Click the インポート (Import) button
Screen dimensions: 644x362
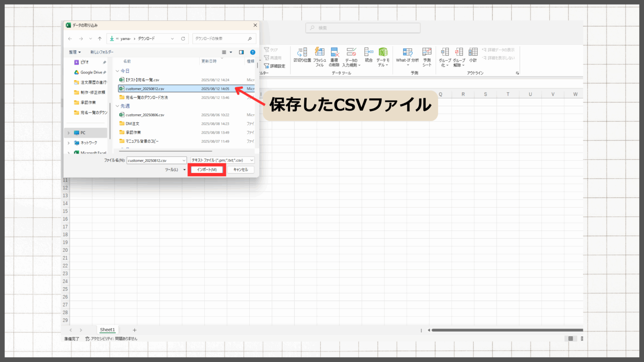(x=206, y=170)
